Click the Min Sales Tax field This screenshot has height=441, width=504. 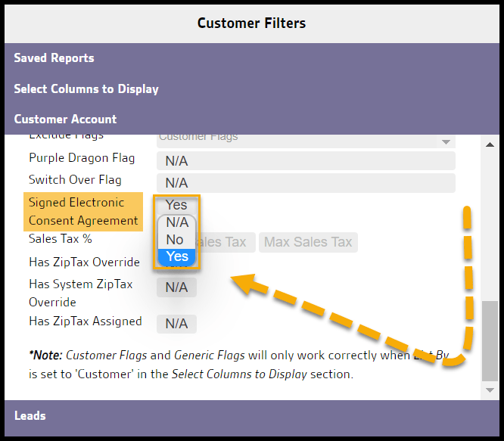pyautogui.click(x=226, y=242)
